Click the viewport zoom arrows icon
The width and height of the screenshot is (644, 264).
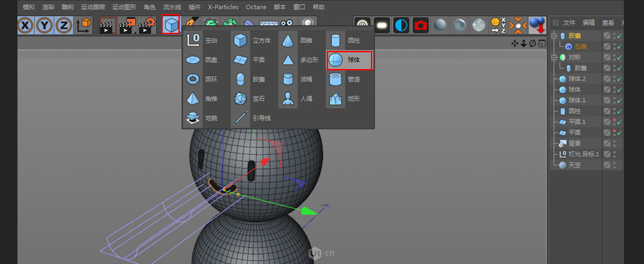524,43
